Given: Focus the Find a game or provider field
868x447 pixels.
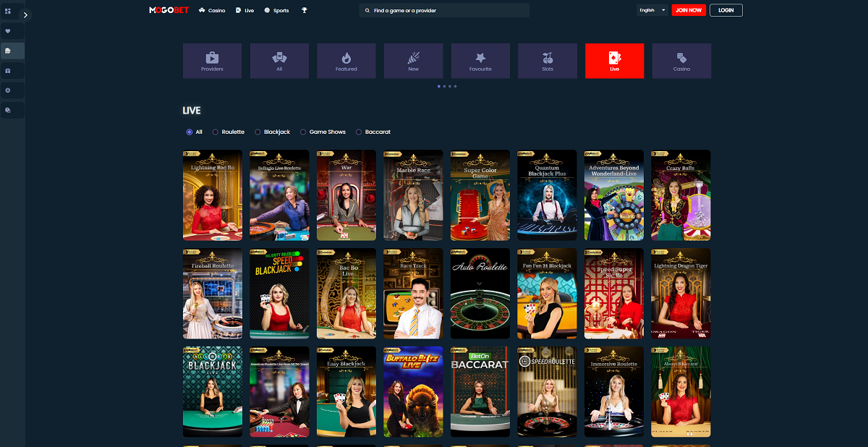Looking at the screenshot, I should click(x=444, y=11).
